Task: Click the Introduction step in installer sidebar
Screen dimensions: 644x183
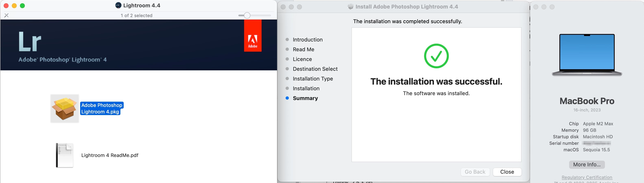Action: pyautogui.click(x=308, y=39)
